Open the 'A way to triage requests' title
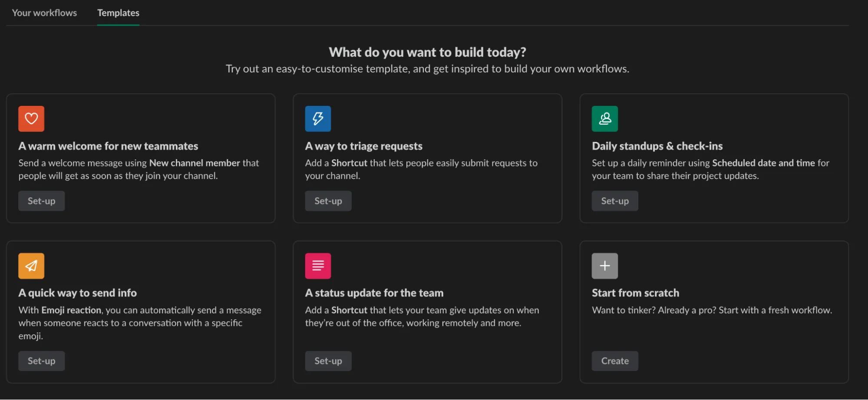Viewport: 868px width, 400px height. click(x=363, y=146)
